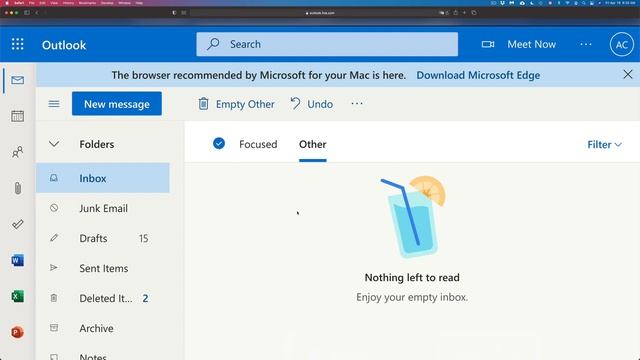Click the Drafts pencil icon
The height and width of the screenshot is (360, 640).
coord(54,238)
